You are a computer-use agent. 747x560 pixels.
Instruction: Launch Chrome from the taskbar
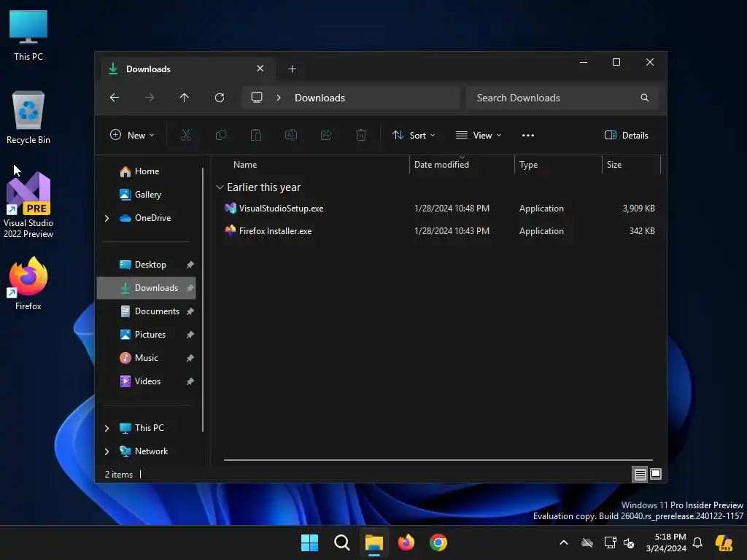pos(438,542)
